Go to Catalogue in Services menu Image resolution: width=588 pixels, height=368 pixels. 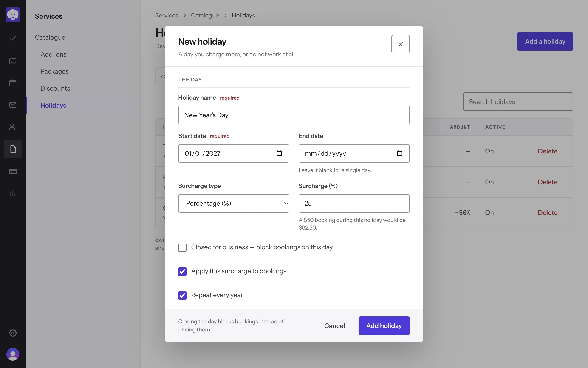50,37
